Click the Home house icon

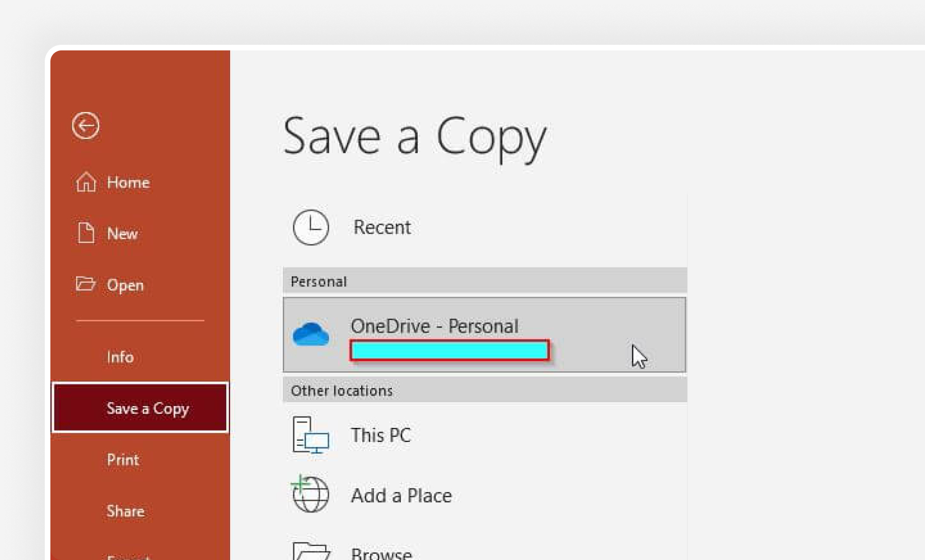(86, 182)
